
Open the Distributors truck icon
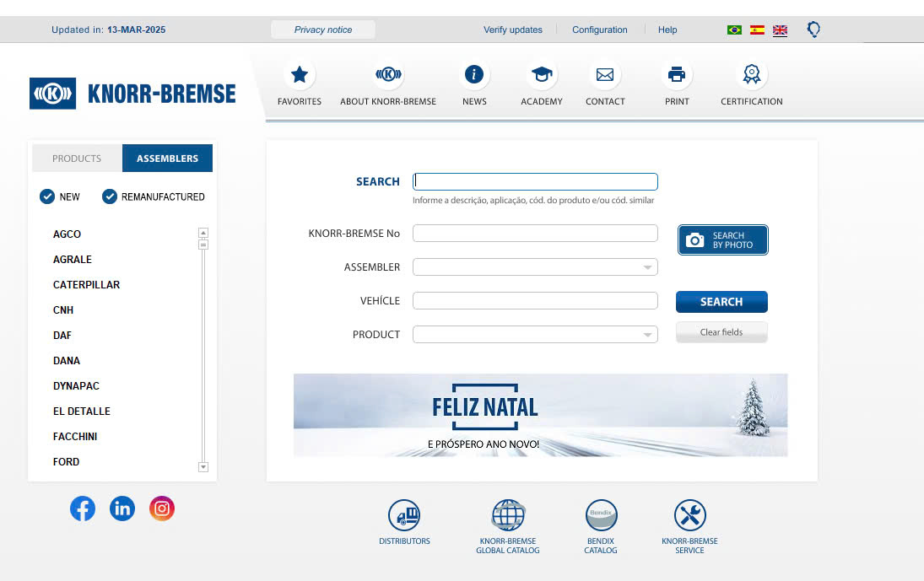(404, 515)
